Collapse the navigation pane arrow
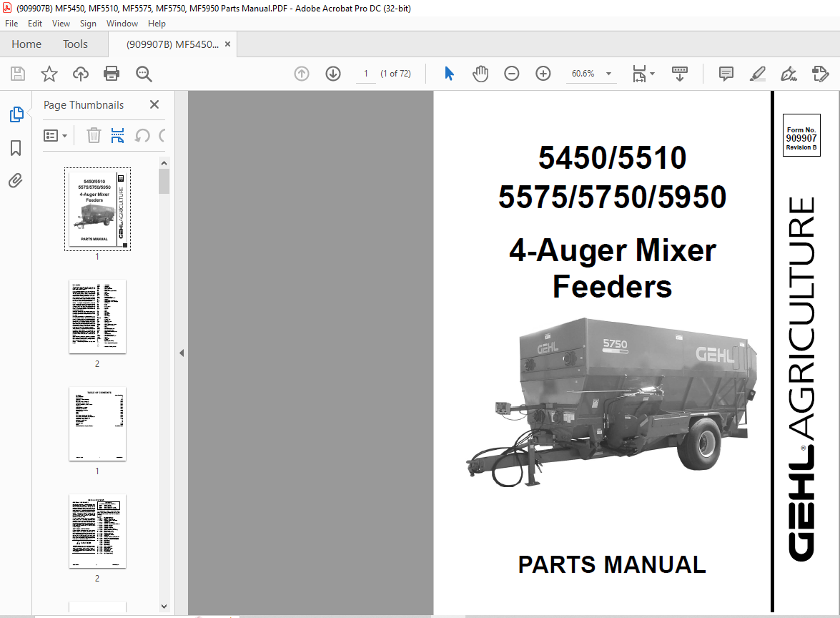Image resolution: width=840 pixels, height=618 pixels. [x=182, y=353]
